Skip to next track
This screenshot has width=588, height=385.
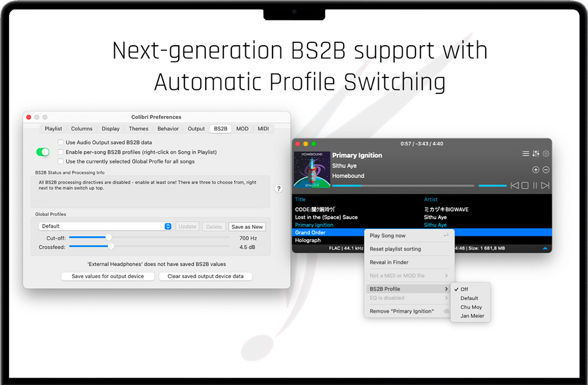(x=545, y=185)
